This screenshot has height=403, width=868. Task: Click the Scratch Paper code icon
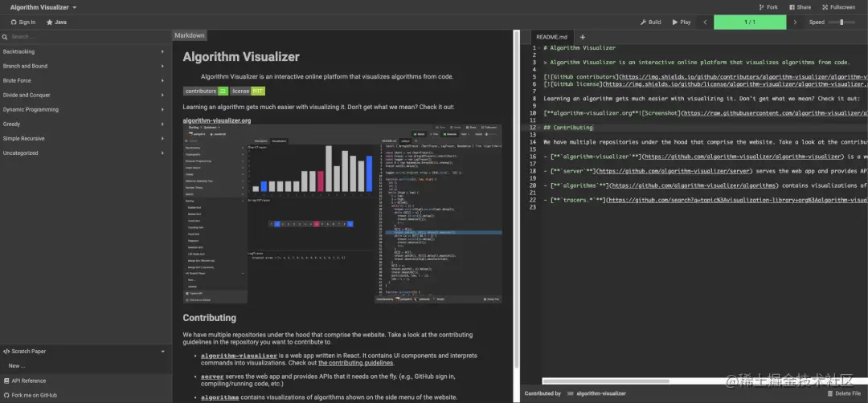6,351
